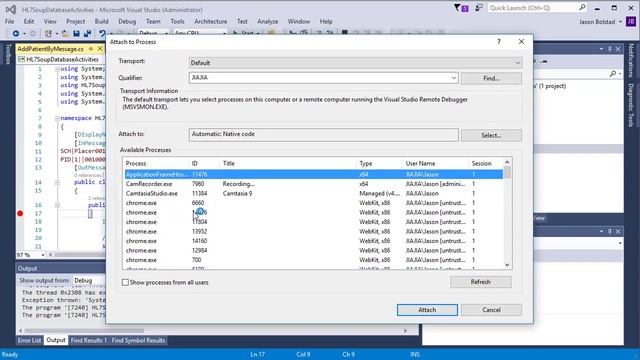This screenshot has width=640, height=360.
Task: Pin the AddPatientByMessage.cs tab
Action: tap(91, 49)
